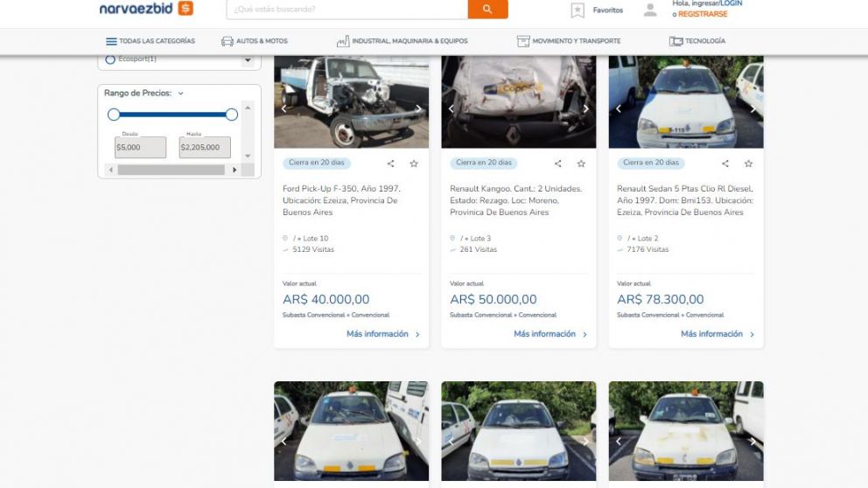
Task: Click the LOGIN link
Action: [x=731, y=3]
